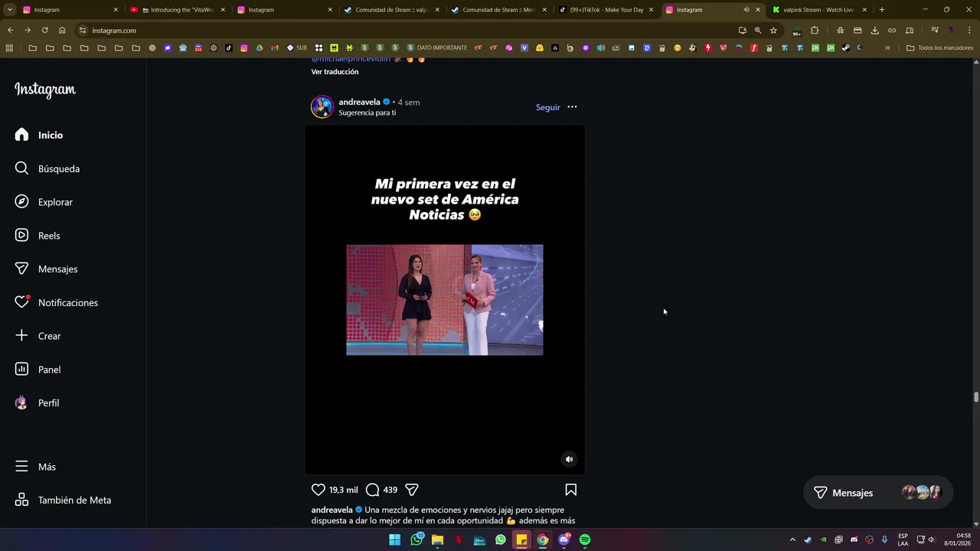This screenshot has height=551, width=980.
Task: Open Netflix from taskbar
Action: pyautogui.click(x=459, y=540)
